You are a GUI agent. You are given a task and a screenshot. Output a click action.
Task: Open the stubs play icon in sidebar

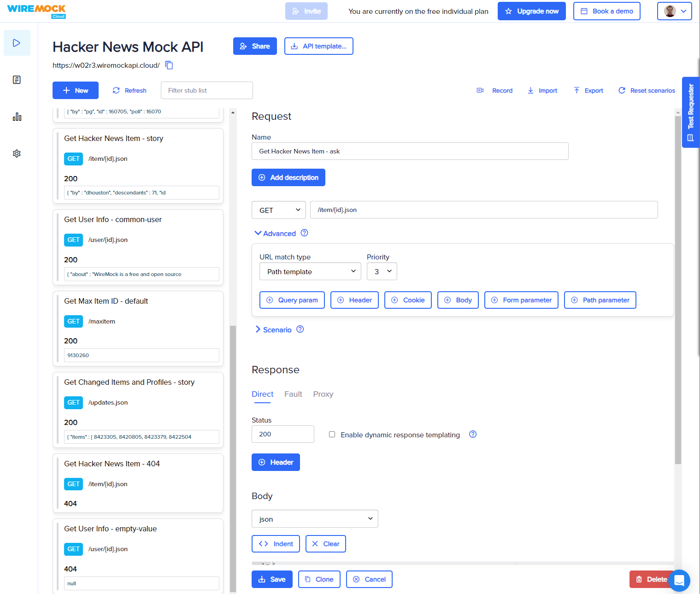(17, 43)
